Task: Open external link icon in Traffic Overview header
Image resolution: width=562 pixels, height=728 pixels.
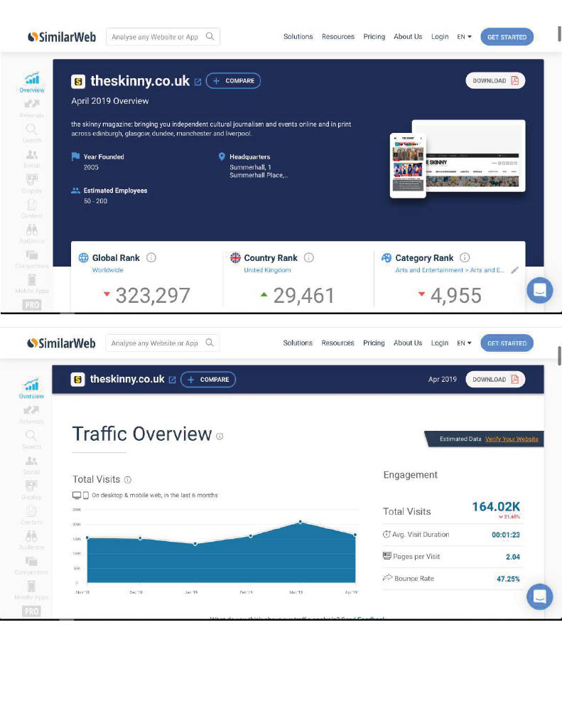Action: point(172,380)
